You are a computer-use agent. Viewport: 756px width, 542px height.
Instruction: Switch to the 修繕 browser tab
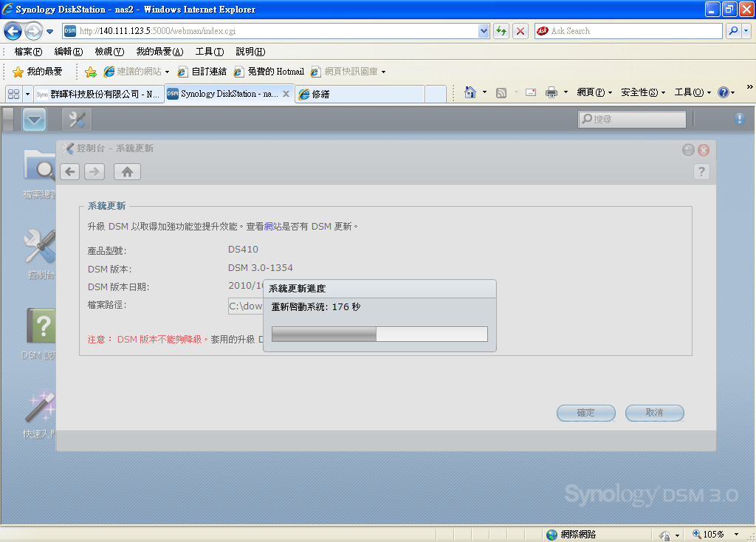click(360, 94)
